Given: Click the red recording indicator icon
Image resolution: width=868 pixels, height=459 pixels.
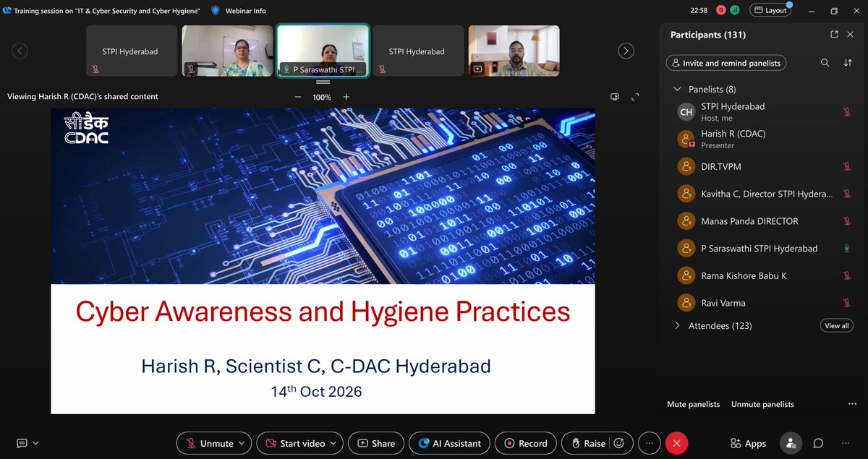Looking at the screenshot, I should click(x=721, y=10).
